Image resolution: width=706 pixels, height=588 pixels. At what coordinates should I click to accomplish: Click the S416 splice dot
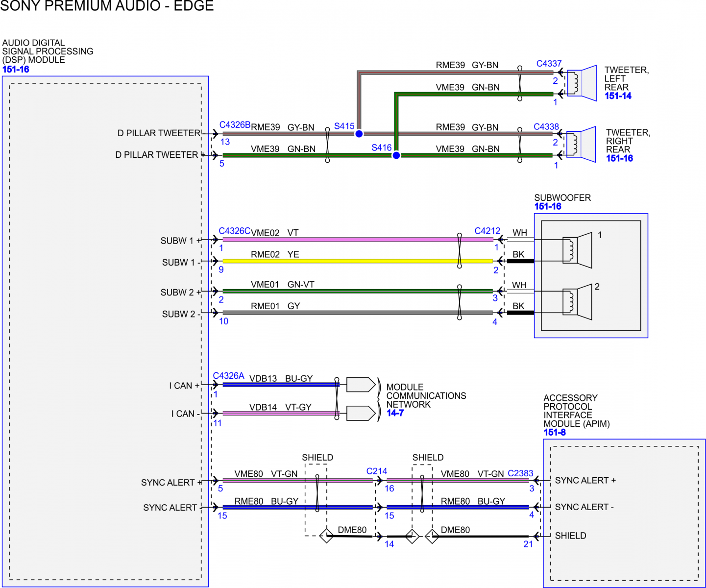click(x=396, y=155)
